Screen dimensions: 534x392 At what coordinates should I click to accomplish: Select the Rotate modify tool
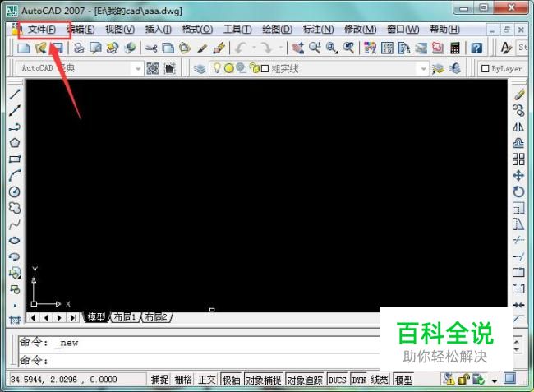518,191
